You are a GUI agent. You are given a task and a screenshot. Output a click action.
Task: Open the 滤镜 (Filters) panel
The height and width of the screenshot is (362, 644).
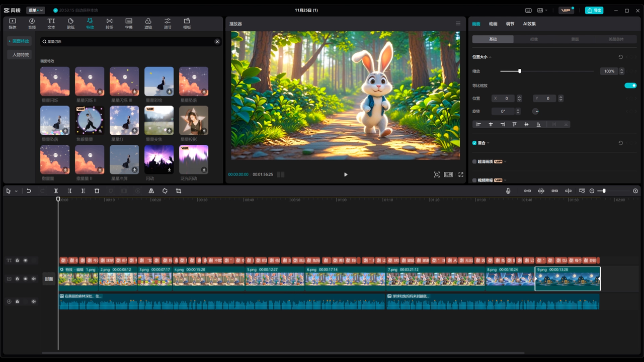point(148,23)
